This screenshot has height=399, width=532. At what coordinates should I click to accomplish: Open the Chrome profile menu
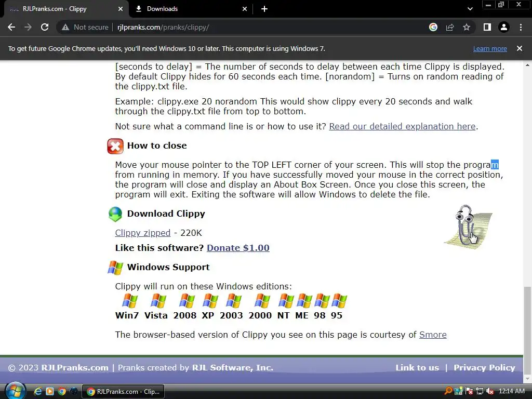click(x=504, y=27)
